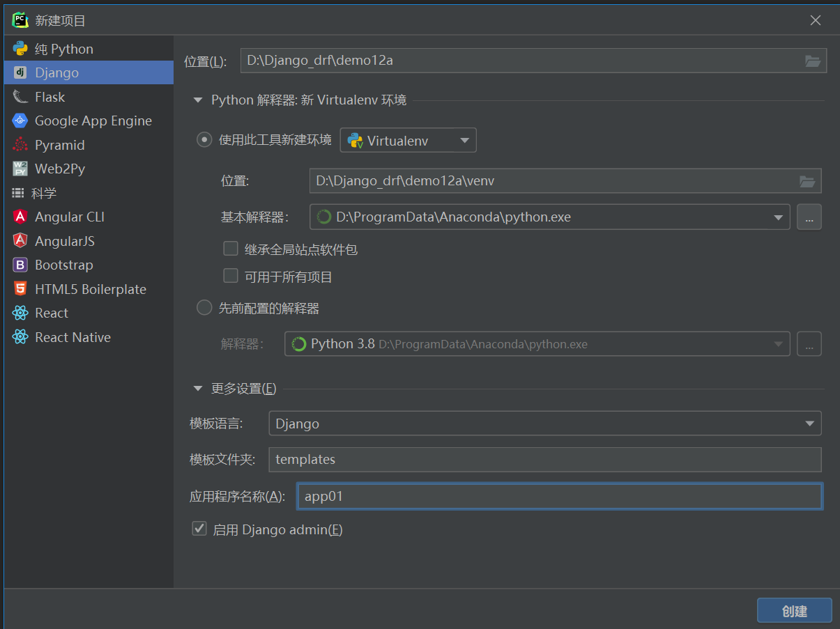
Task: Click the Virtualenv Python icon in dropdown
Action: coord(356,141)
